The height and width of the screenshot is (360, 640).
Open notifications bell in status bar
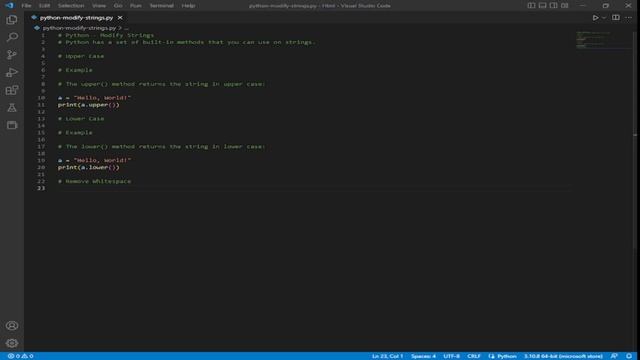[x=629, y=356]
